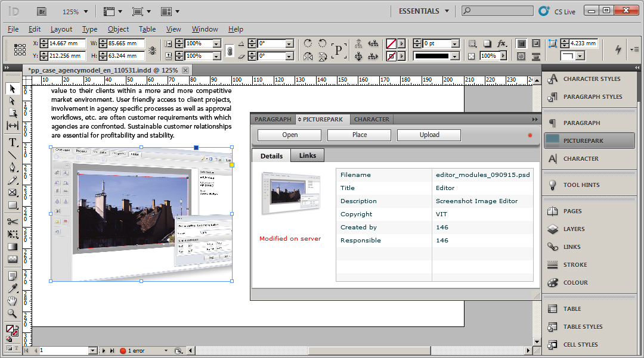Click the Upload button in Picturepark panel
Viewport: 644px width, 358px height.
pyautogui.click(x=429, y=135)
